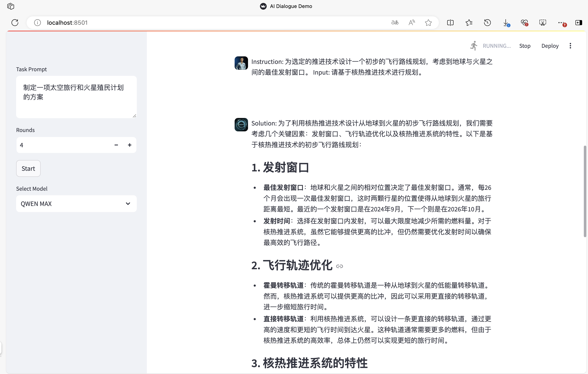This screenshot has width=588, height=374.
Task: Click the Task Prompt text area
Action: click(76, 97)
